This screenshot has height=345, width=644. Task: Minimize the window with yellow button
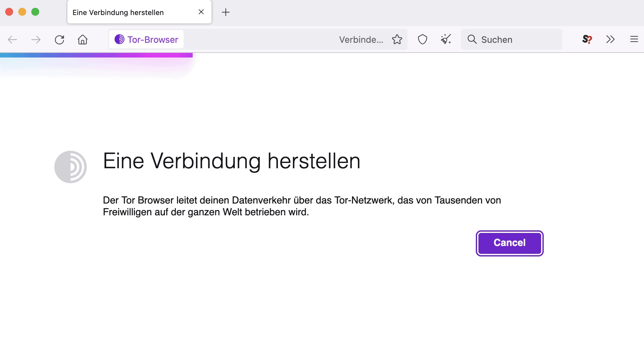(x=22, y=12)
